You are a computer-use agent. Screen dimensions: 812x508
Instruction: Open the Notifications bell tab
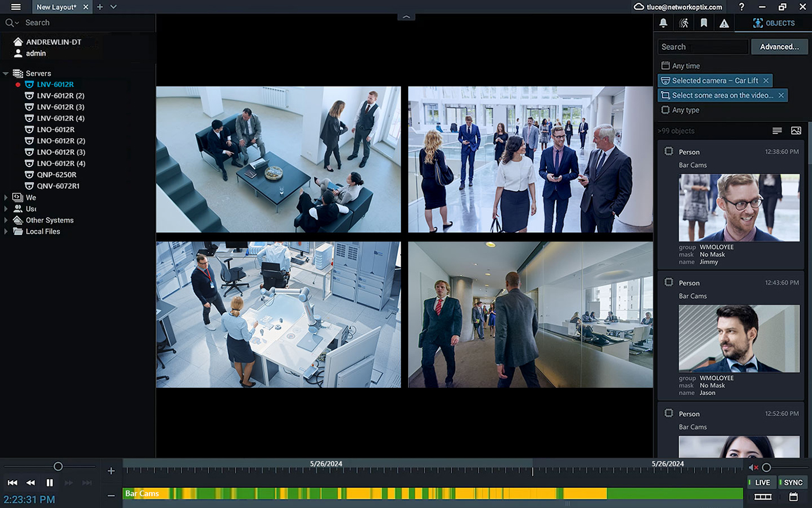pyautogui.click(x=663, y=23)
